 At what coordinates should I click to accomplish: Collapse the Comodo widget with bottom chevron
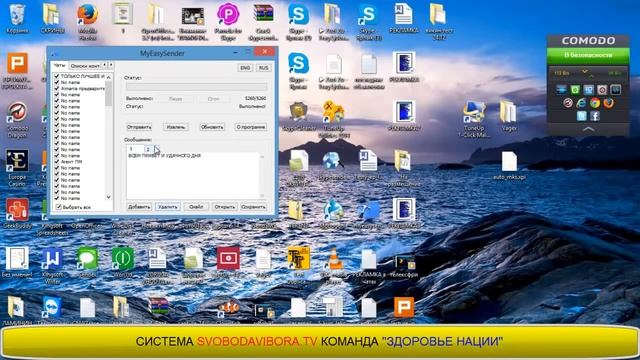588,129
